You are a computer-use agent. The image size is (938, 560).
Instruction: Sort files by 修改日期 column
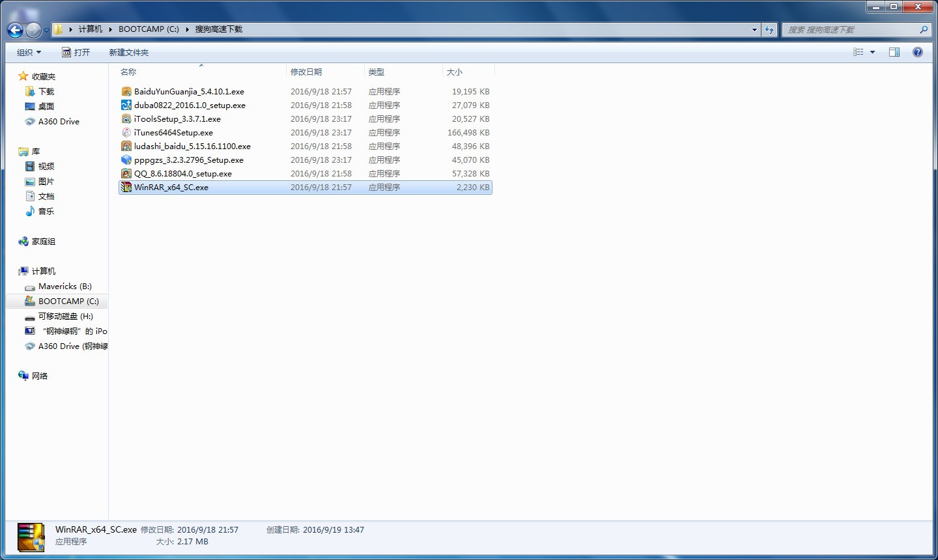pyautogui.click(x=306, y=72)
